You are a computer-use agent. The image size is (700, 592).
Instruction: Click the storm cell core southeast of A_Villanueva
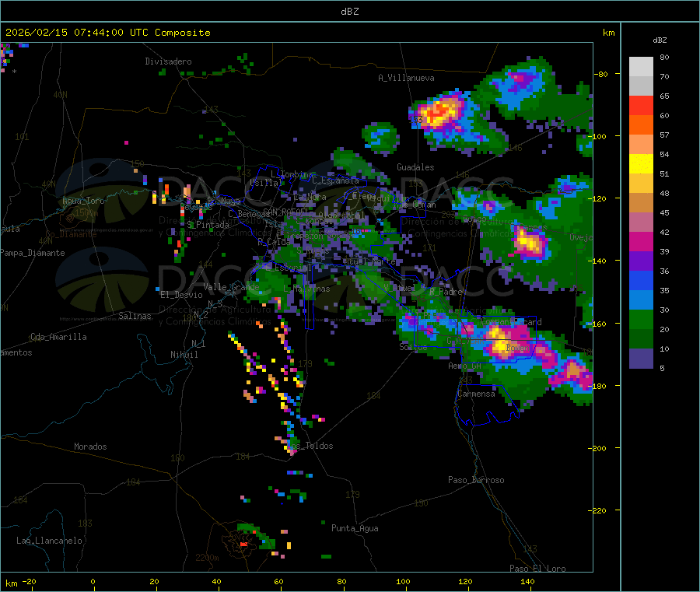(439, 111)
